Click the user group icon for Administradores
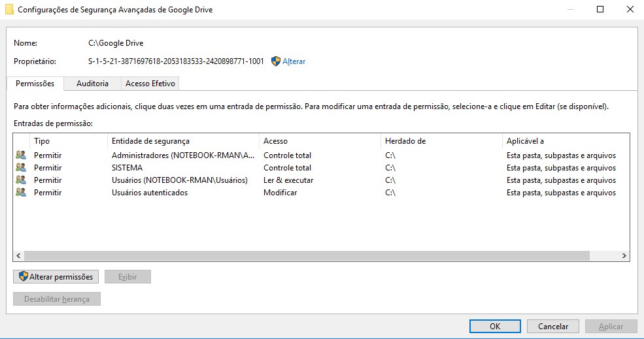Screen dimensions: 644x339 [x=21, y=155]
